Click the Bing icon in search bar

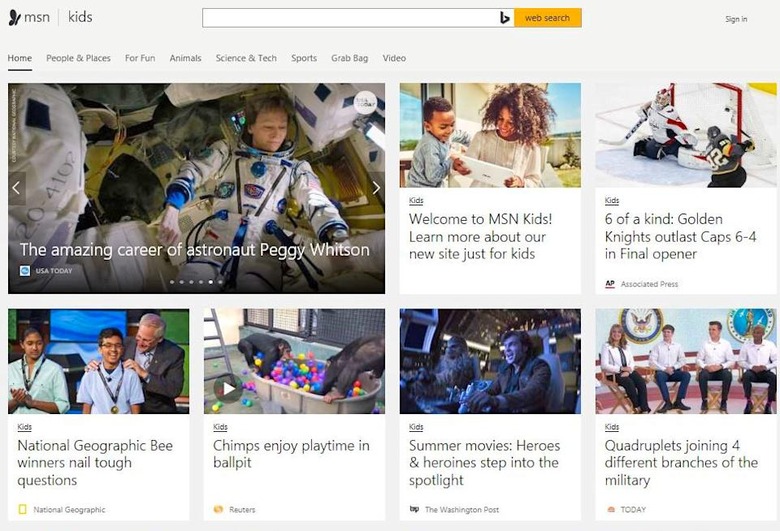pos(504,18)
